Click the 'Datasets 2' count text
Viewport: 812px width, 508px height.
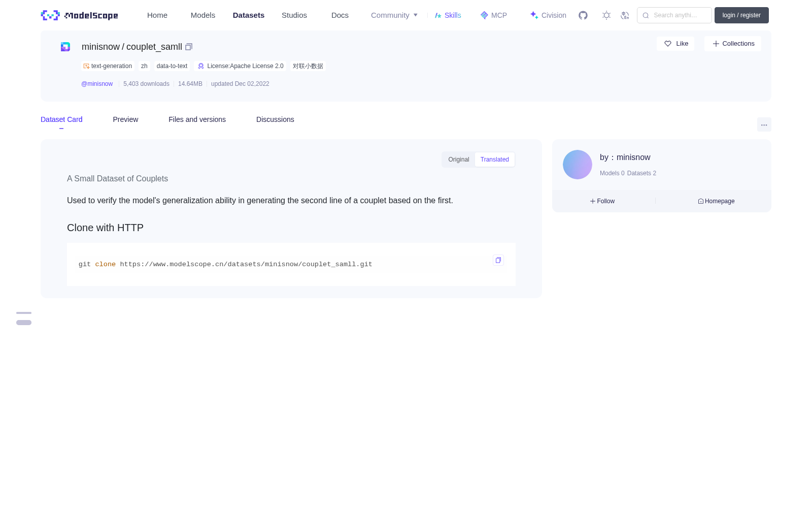641,173
